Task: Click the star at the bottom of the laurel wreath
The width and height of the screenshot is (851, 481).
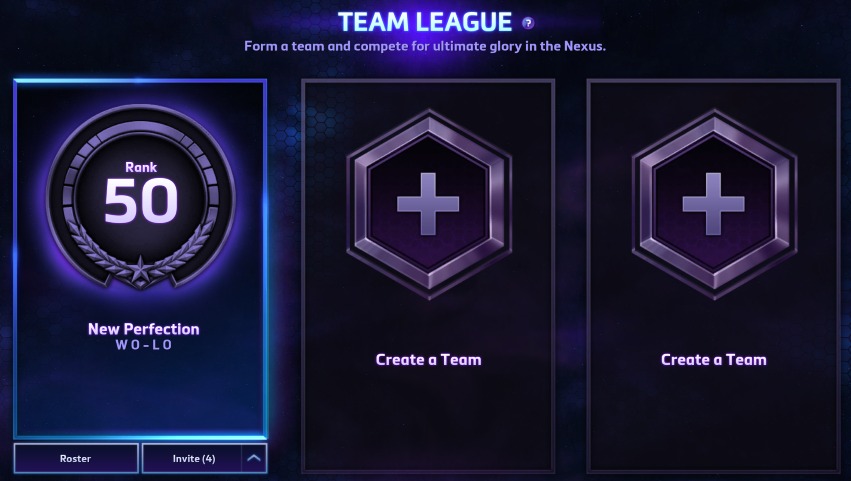Action: click(141, 269)
